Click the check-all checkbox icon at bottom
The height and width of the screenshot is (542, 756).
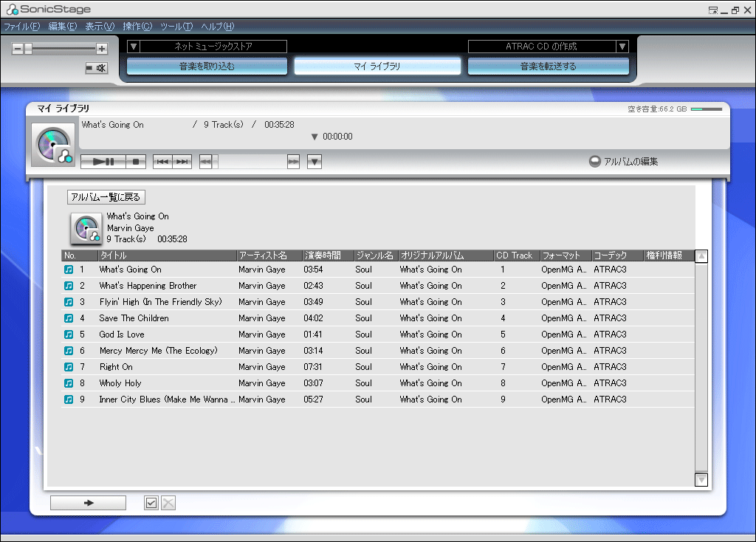coord(151,503)
